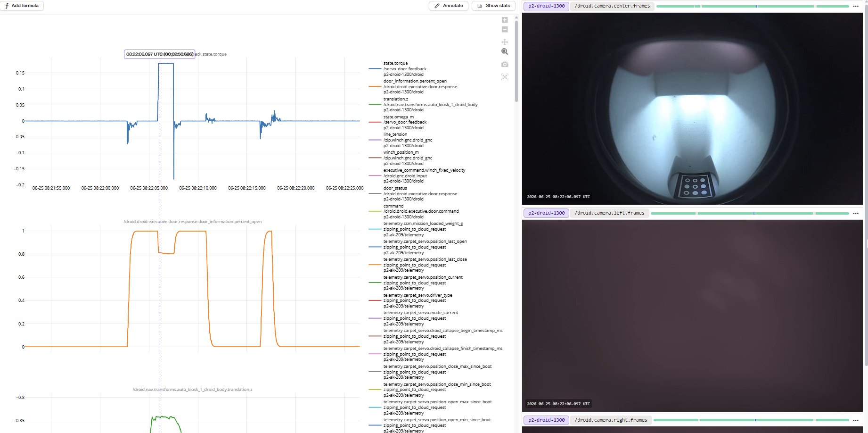The width and height of the screenshot is (868, 433).
Task: Open the left camera panel options menu
Action: (x=856, y=213)
